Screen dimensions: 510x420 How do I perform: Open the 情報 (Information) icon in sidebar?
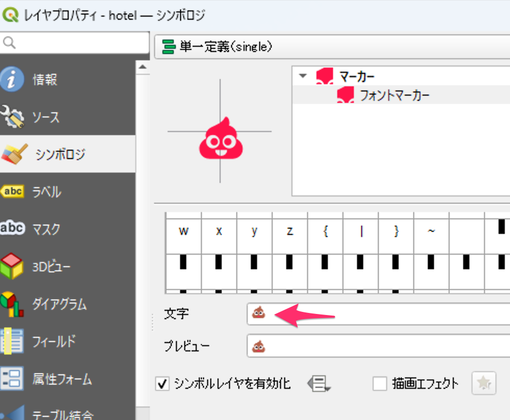click(x=12, y=79)
